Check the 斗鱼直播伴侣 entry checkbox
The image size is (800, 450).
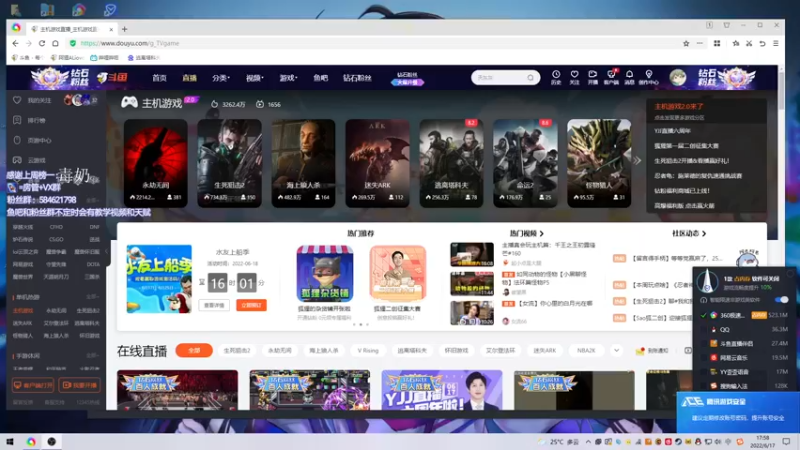[x=704, y=344]
